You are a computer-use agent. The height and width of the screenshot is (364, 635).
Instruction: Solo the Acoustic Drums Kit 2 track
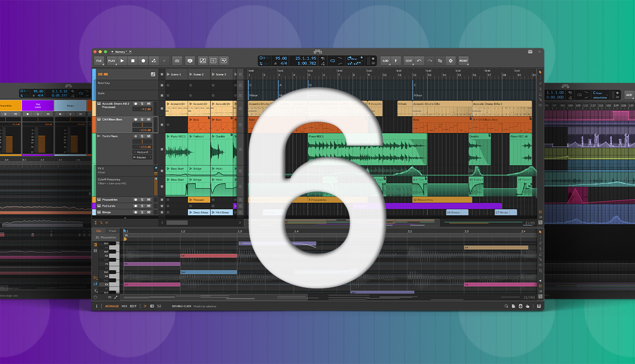[x=142, y=104]
